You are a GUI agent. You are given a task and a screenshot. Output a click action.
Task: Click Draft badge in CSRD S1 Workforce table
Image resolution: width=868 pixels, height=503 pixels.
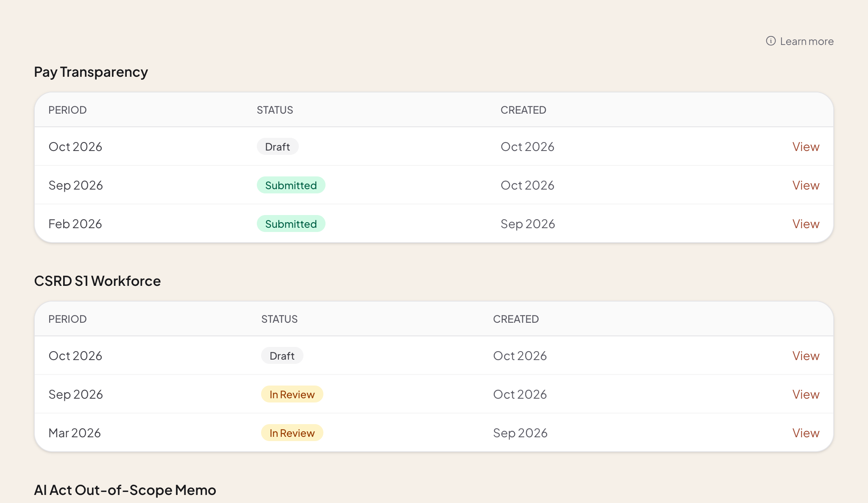(x=282, y=356)
